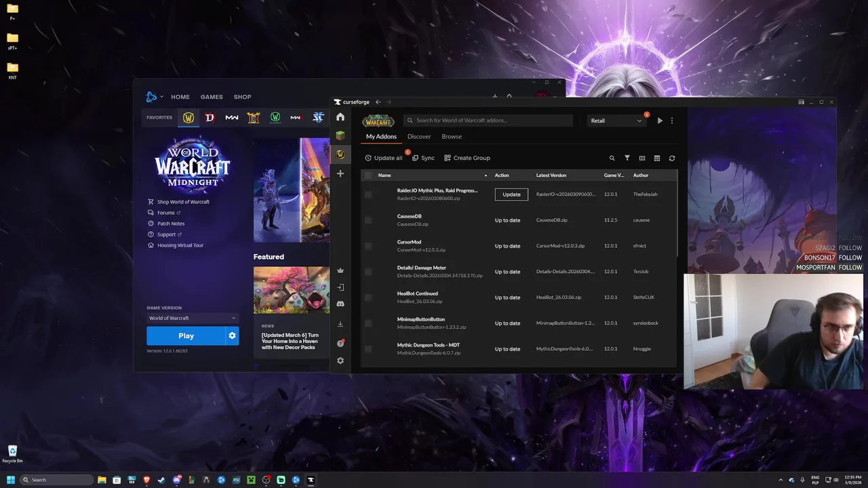Click the addon list search magnifier icon
This screenshot has height=488, width=868.
(x=612, y=158)
